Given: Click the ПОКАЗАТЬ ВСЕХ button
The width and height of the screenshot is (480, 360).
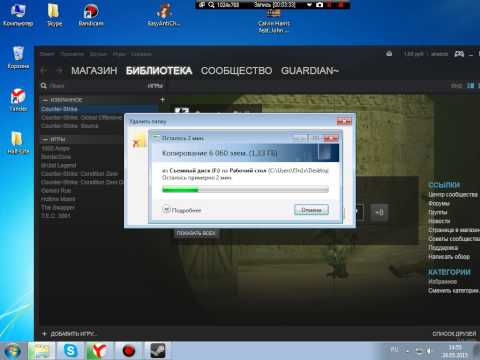Looking at the screenshot, I should [x=196, y=233].
